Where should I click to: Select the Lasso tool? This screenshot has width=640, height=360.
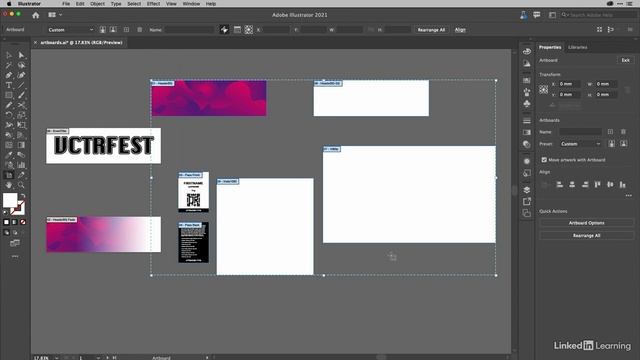tap(21, 65)
